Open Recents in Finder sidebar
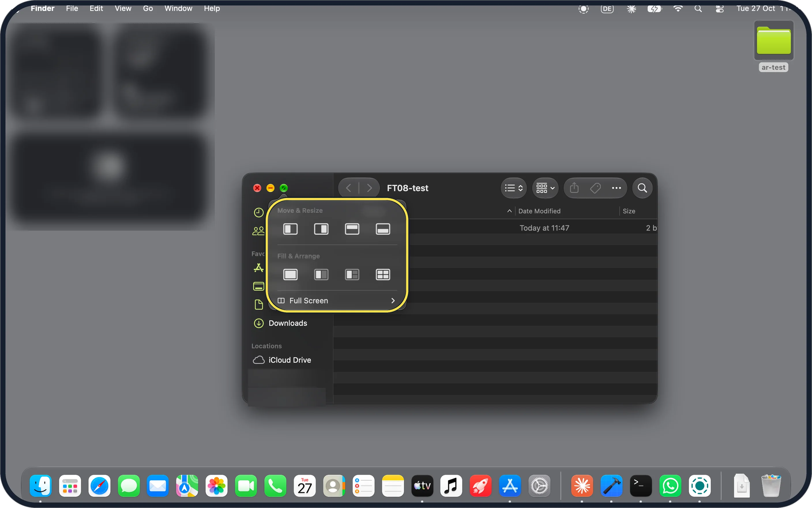Viewport: 812px width, 508px height. (259, 212)
